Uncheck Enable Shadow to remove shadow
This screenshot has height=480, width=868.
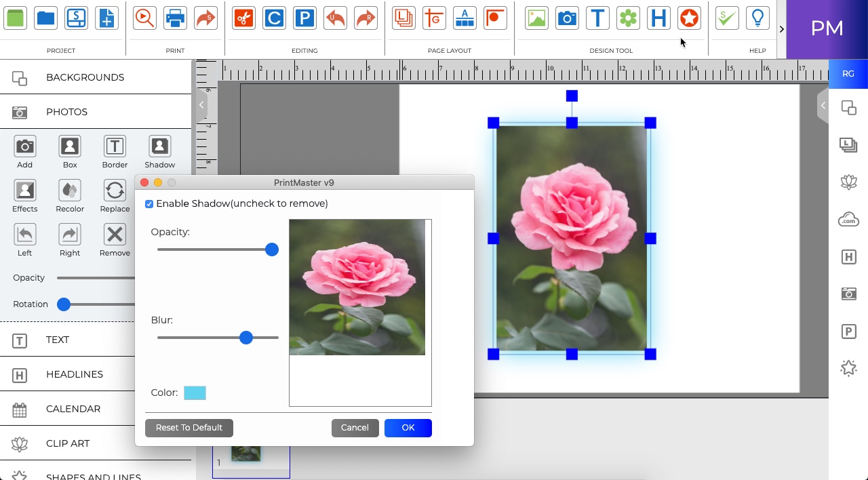click(x=149, y=203)
